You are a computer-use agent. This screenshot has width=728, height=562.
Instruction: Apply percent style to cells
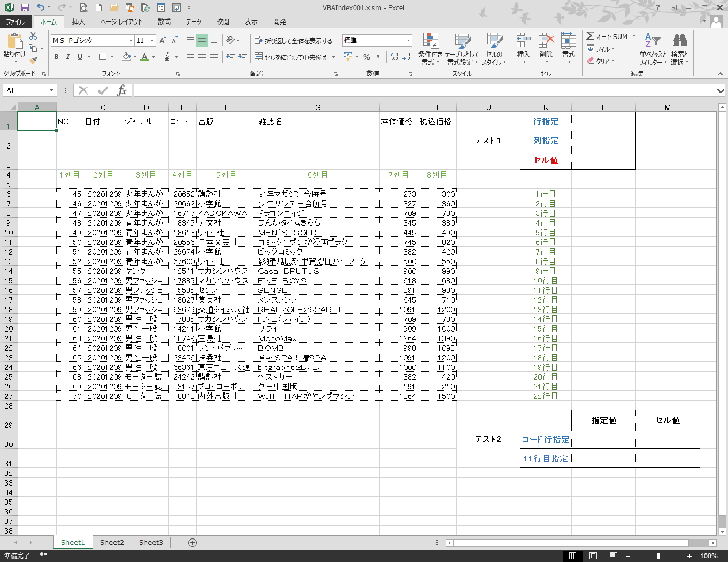[x=366, y=57]
